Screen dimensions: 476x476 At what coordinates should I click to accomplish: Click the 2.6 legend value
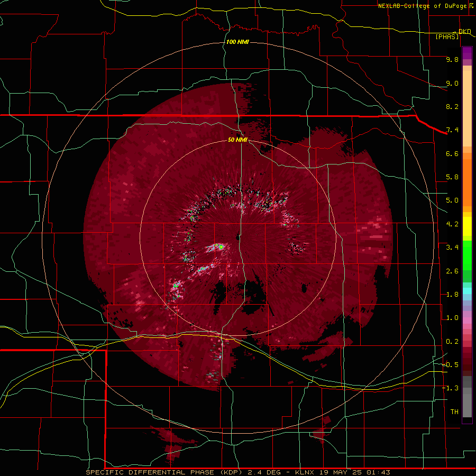click(452, 271)
